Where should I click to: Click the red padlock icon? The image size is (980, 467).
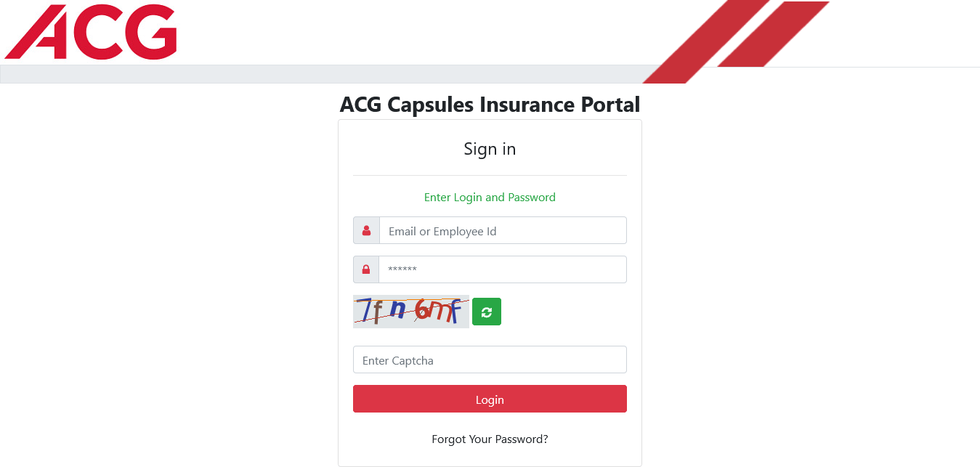tap(366, 269)
